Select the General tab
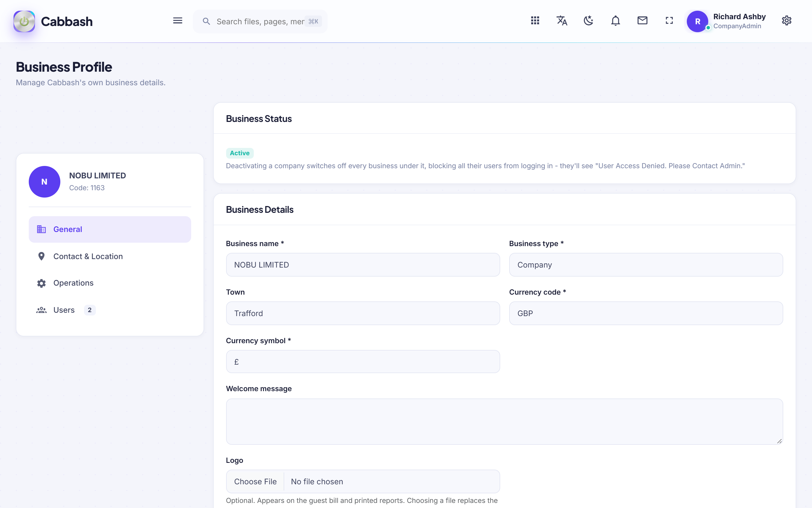812x508 pixels. 110,229
